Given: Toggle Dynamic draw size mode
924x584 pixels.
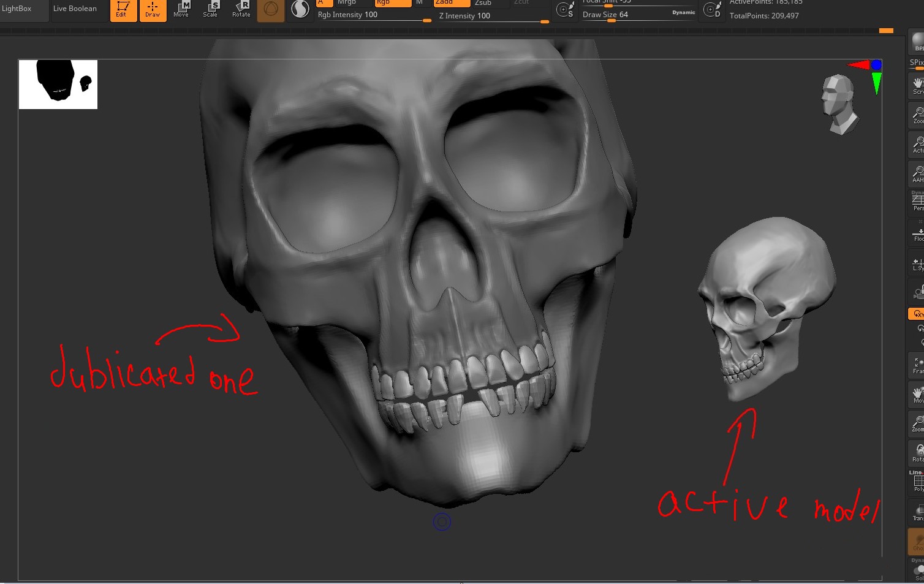Looking at the screenshot, I should [683, 13].
